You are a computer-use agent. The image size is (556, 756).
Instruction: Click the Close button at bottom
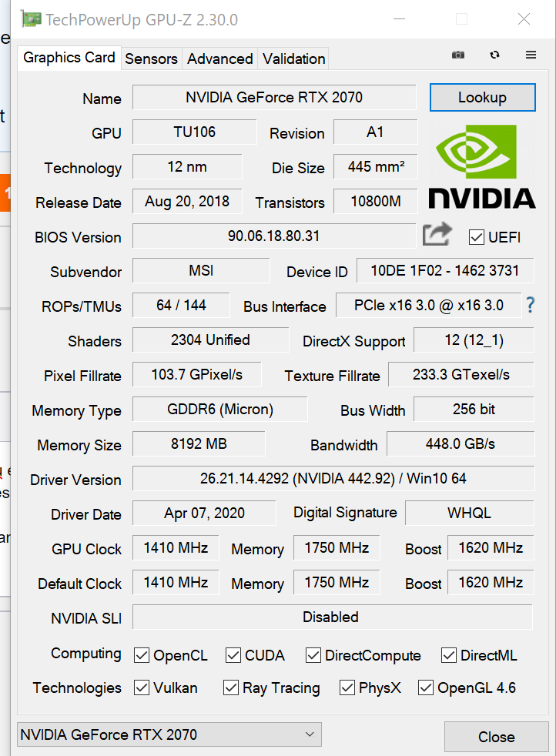click(x=496, y=737)
